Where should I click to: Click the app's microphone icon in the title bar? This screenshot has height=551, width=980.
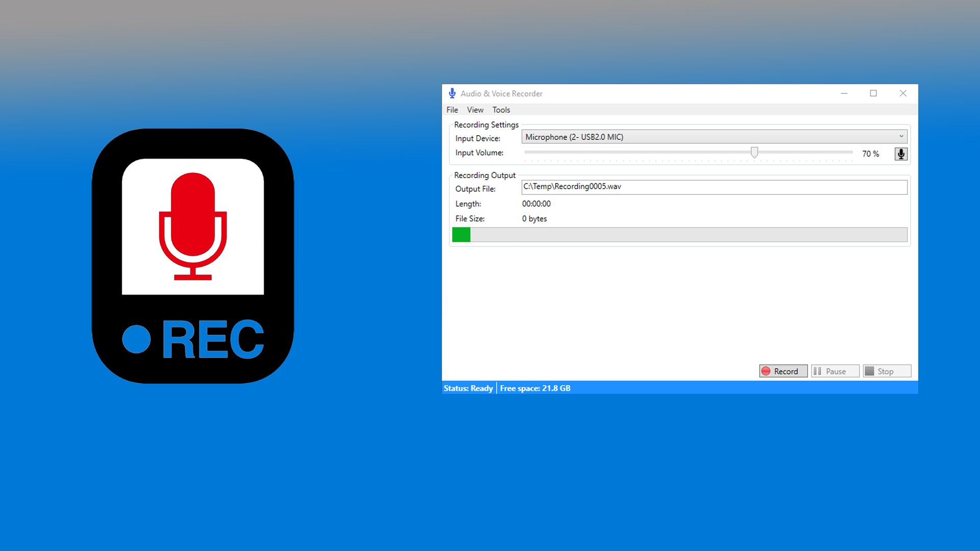point(452,93)
